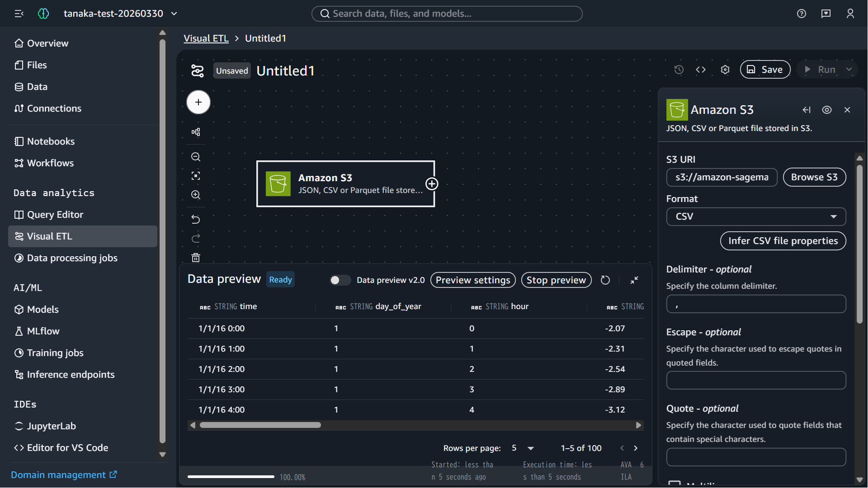Expand the Run options arrow
868x488 pixels.
click(849, 70)
